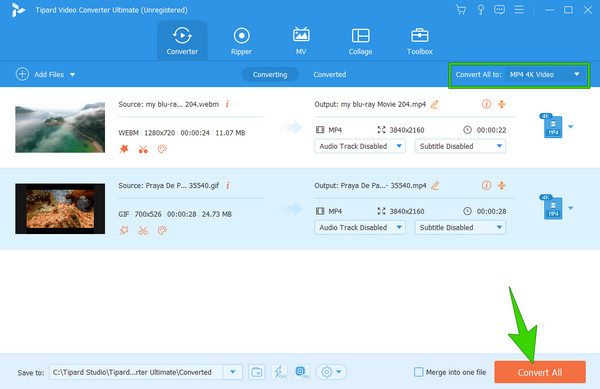
Task: Click the Save to path field
Action: coord(136,372)
